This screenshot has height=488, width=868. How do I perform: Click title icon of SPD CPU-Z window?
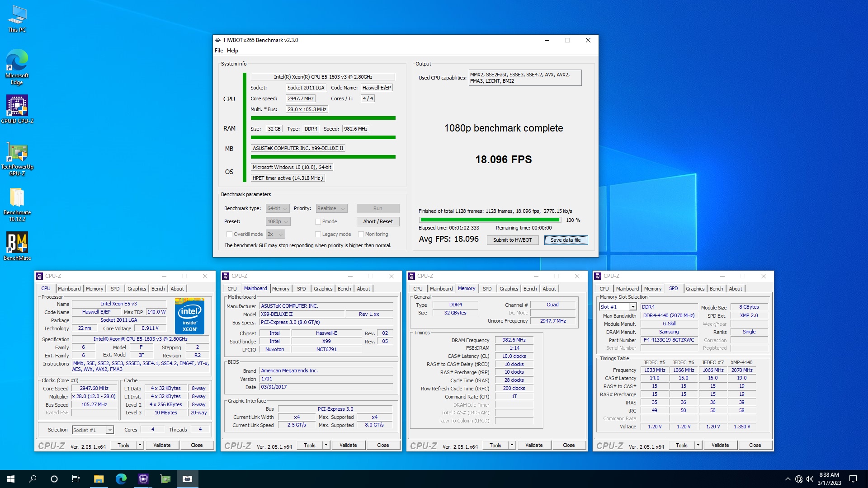[x=598, y=276]
